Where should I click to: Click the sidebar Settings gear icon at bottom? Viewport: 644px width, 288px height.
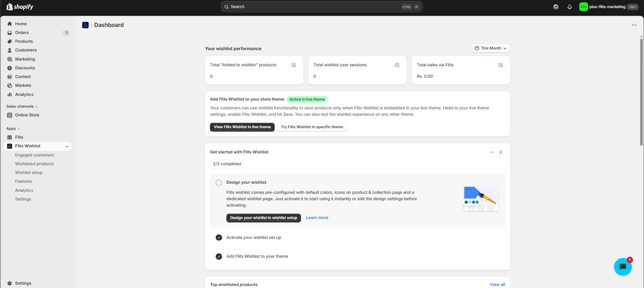pos(10,283)
